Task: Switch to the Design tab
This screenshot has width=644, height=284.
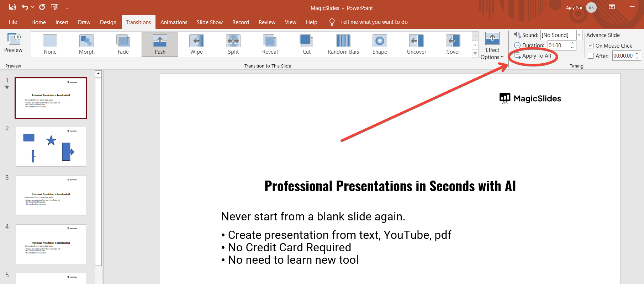Action: (x=108, y=22)
